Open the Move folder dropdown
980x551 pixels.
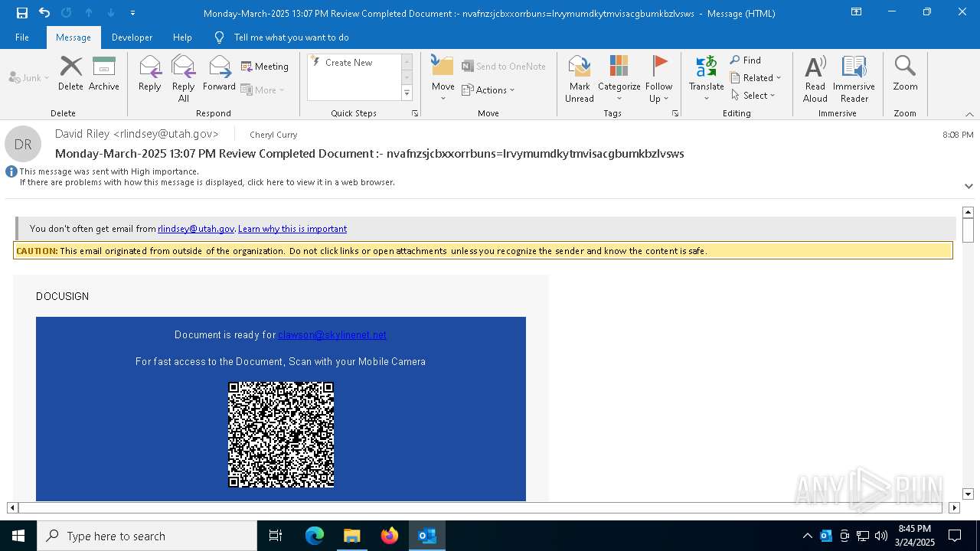[x=443, y=78]
